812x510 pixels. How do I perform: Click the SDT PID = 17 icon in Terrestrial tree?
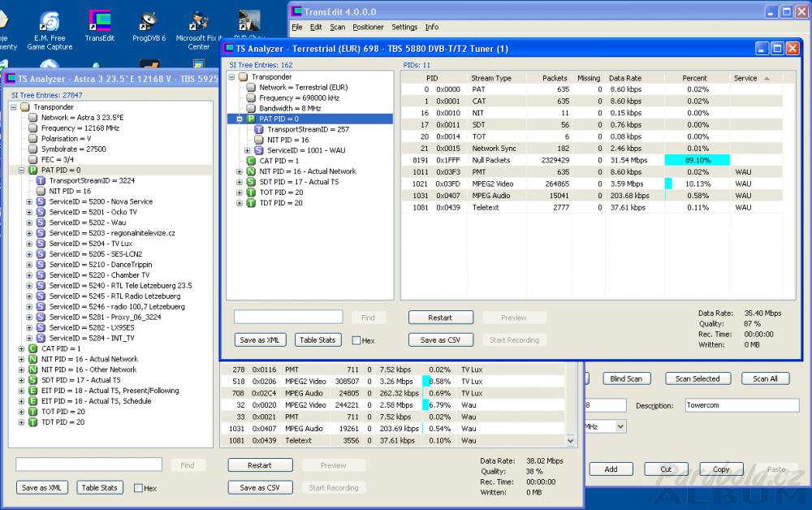click(251, 182)
